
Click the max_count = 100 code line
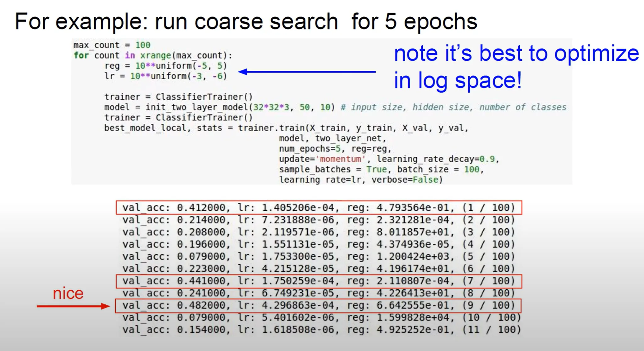(x=112, y=45)
